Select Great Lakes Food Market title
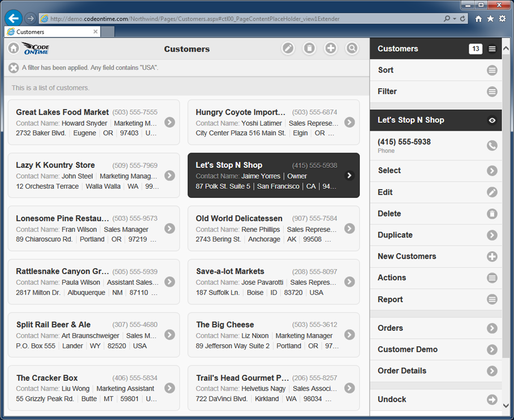514x420 pixels. (62, 112)
